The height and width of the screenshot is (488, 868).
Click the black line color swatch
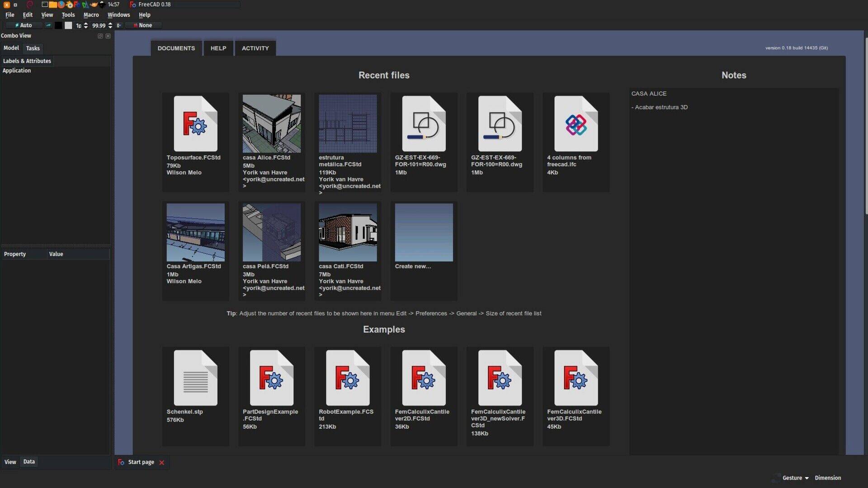[58, 25]
